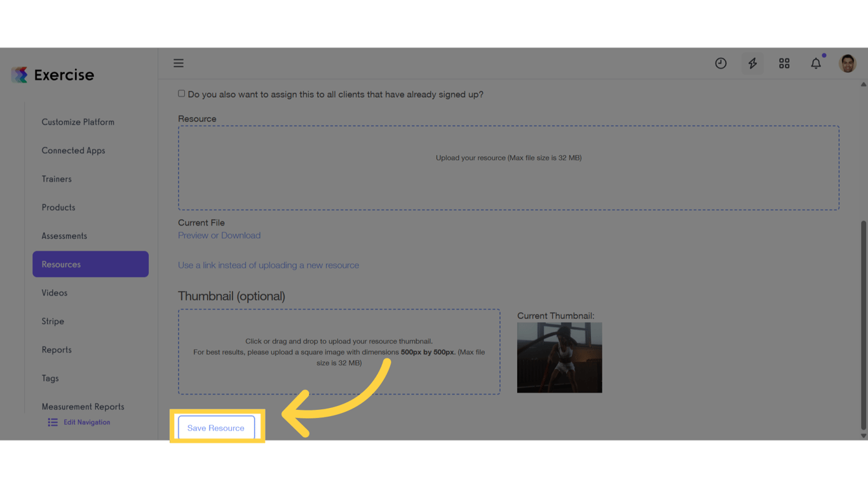Open the Stripe settings page
Screen dimensions: 868x488
pos(53,321)
